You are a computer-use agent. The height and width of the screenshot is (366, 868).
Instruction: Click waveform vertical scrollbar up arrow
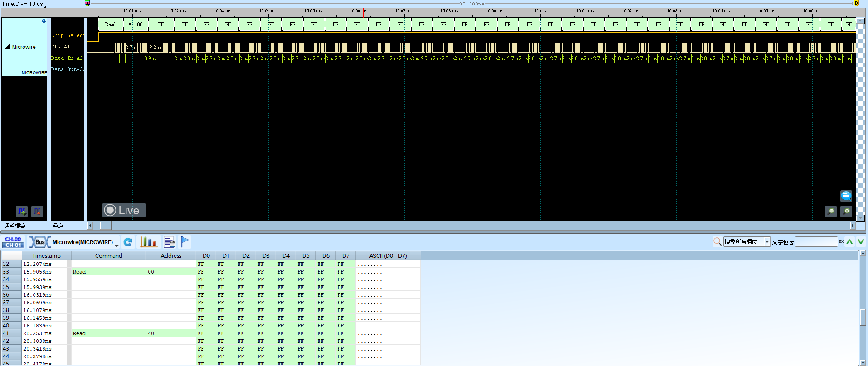coord(860,21)
